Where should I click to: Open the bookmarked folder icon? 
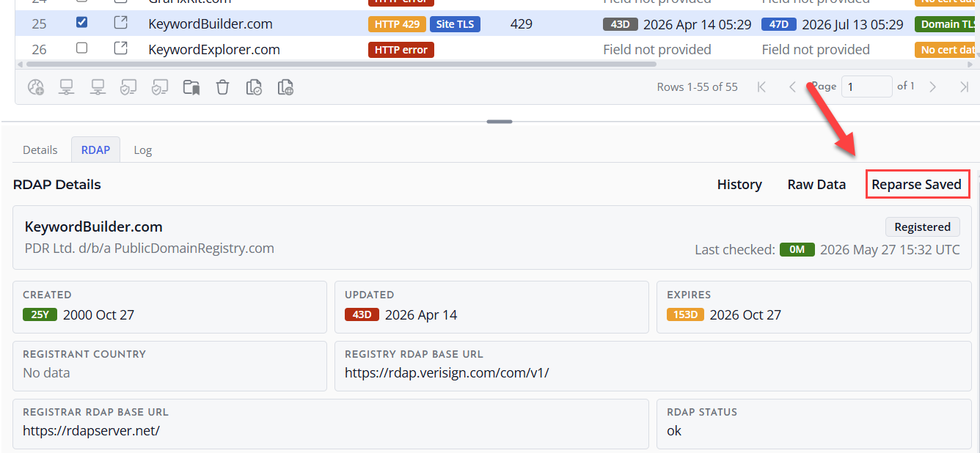191,87
